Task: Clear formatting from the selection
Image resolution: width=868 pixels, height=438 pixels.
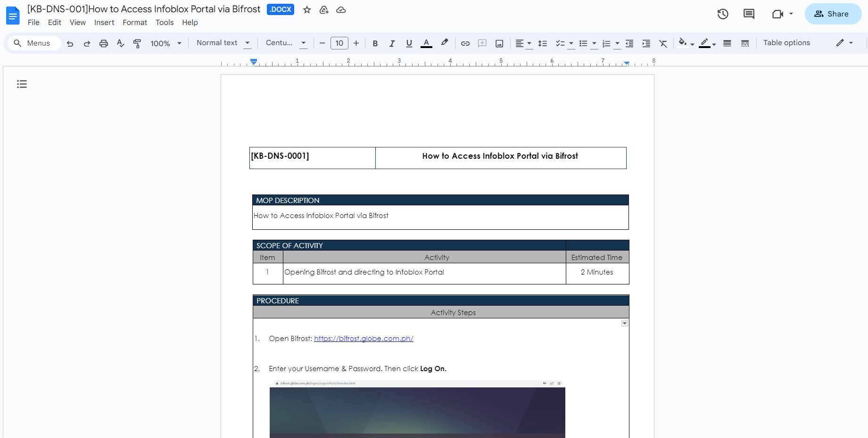Action: (663, 43)
